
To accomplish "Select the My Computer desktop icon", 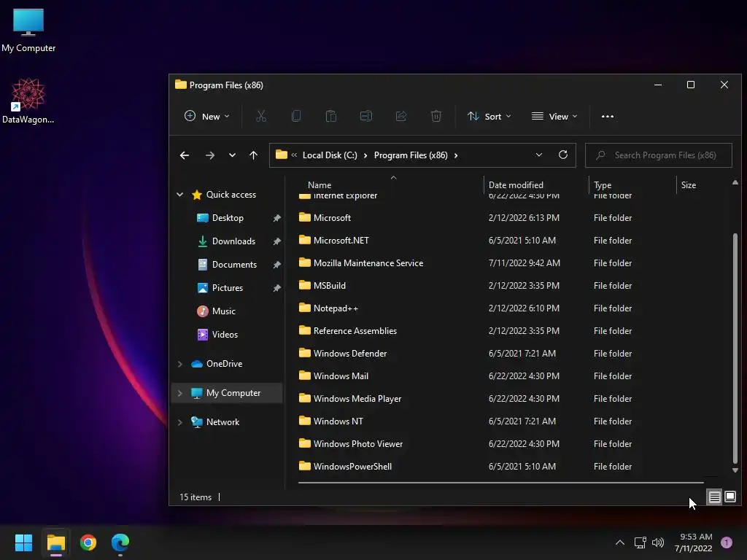I will [28, 30].
